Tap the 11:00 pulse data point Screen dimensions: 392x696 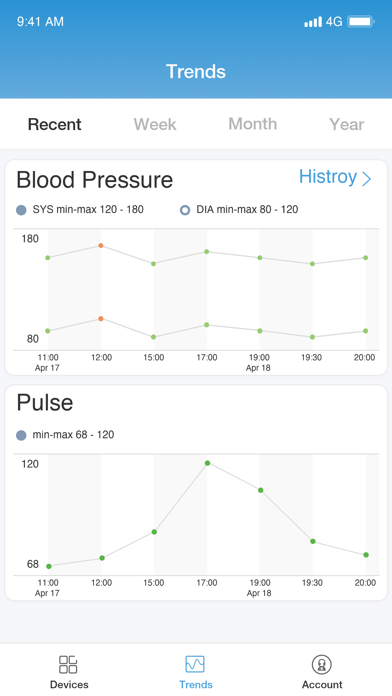point(49,566)
